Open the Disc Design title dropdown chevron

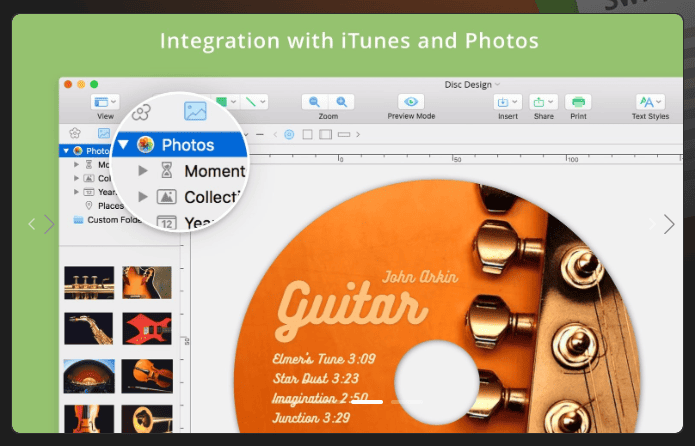[497, 84]
